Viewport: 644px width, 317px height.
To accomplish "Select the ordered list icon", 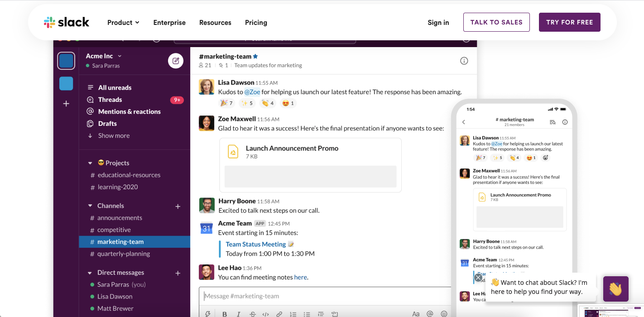I will tap(293, 313).
